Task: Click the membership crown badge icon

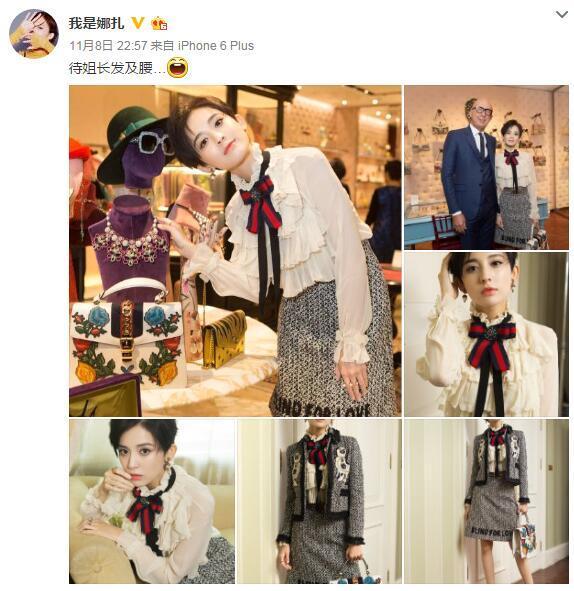Action: click(159, 23)
